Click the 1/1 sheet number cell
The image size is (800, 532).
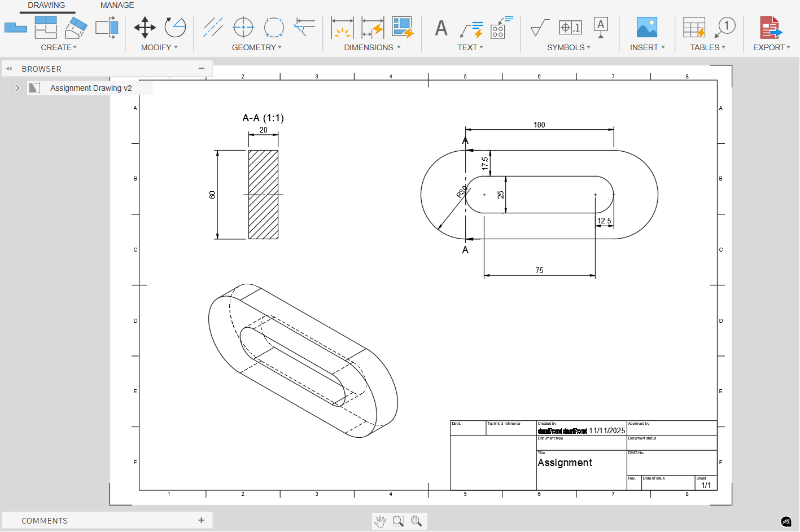click(706, 485)
